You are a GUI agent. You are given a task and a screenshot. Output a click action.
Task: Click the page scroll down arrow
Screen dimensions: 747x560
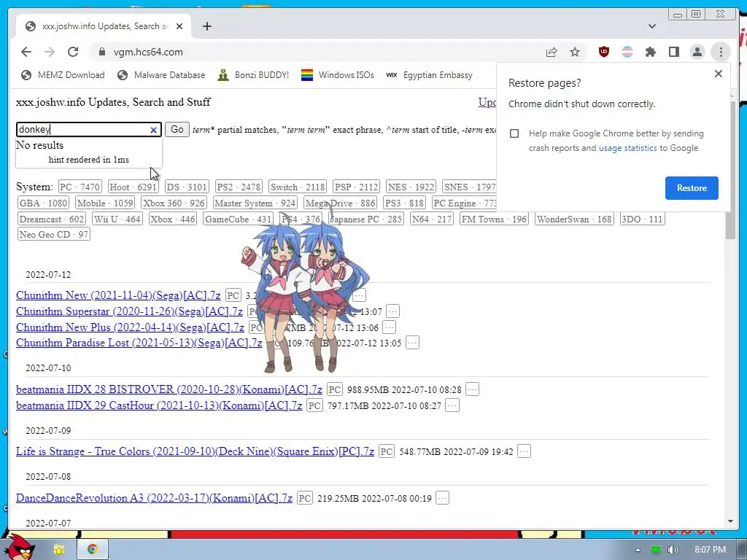tap(731, 522)
